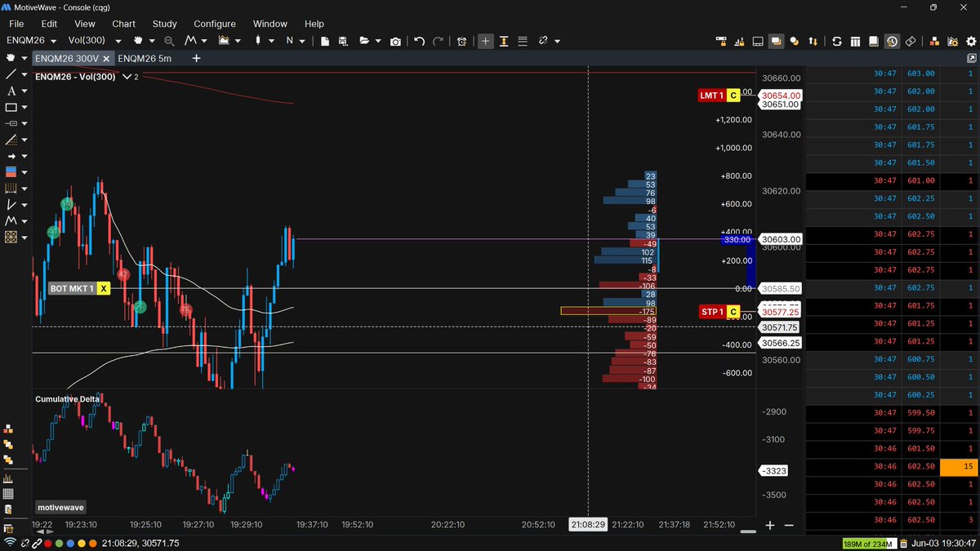This screenshot has width=980, height=551.
Task: Click the colored blocks components icon in top toolbar
Action: tap(935, 41)
